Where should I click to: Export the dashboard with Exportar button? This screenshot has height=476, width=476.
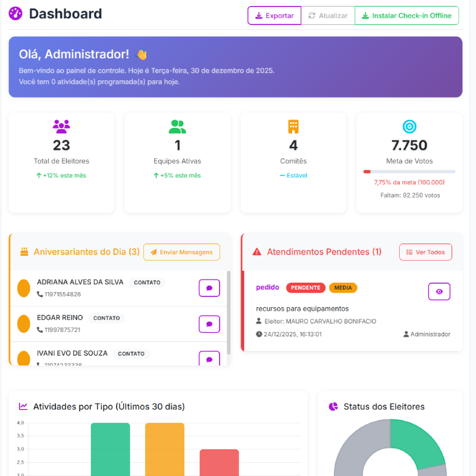pyautogui.click(x=274, y=15)
